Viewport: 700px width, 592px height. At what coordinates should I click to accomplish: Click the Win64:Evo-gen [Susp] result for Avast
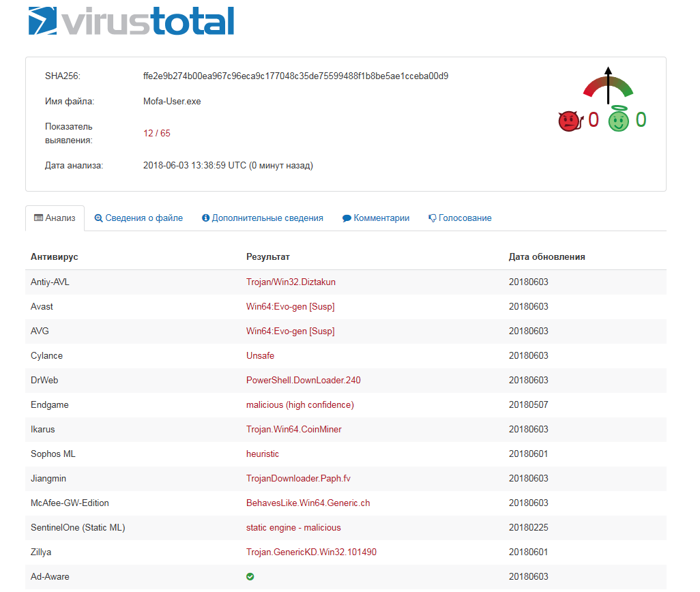290,306
